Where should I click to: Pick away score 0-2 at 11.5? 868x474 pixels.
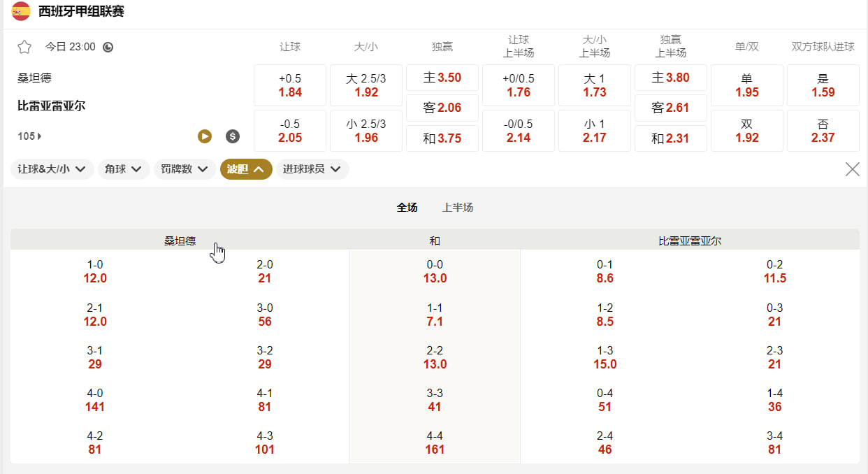pyautogui.click(x=775, y=272)
